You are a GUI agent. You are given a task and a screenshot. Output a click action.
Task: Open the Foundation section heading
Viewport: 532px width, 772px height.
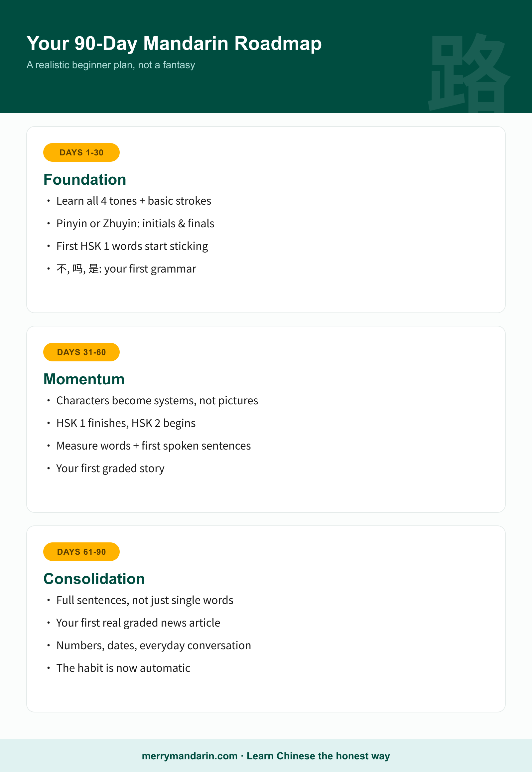coord(85,179)
